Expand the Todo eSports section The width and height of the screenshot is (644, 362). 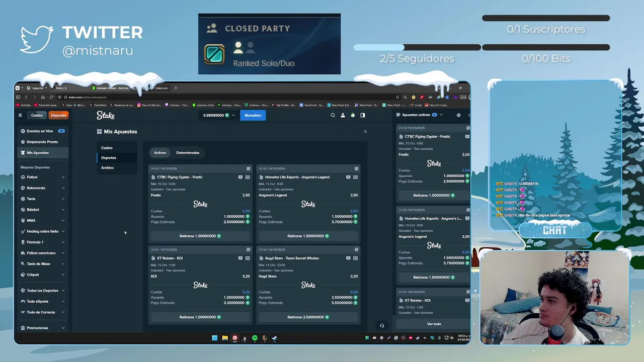click(63, 301)
